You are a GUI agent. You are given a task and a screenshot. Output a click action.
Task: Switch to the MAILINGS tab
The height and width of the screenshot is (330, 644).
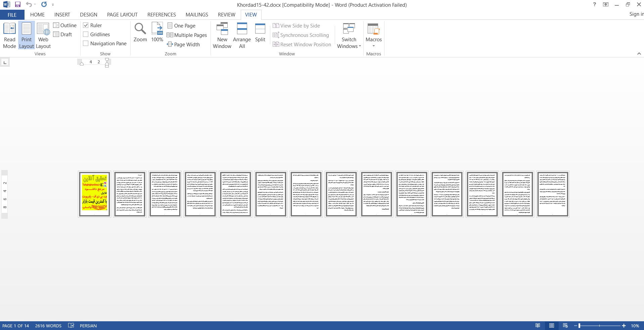pos(197,15)
